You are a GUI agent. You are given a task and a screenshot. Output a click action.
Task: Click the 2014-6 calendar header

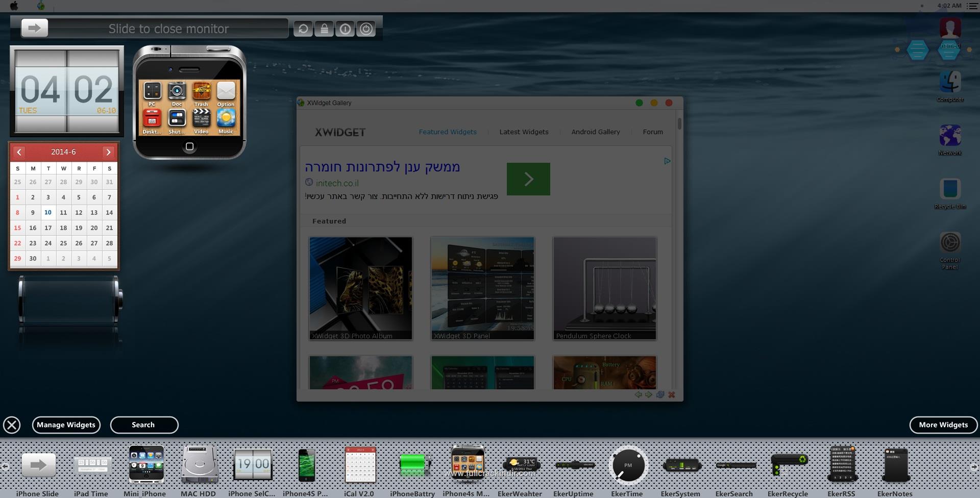[63, 152]
